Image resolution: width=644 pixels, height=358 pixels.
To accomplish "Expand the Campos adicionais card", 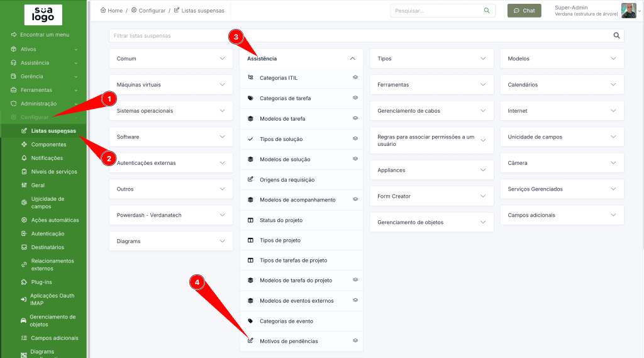I will click(x=562, y=215).
